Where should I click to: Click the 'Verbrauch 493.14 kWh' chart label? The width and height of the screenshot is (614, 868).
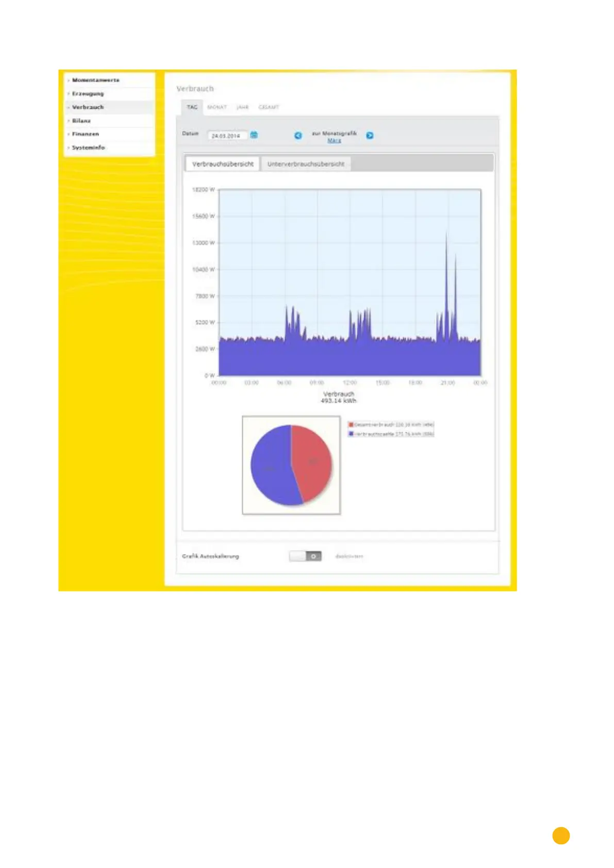coord(339,397)
